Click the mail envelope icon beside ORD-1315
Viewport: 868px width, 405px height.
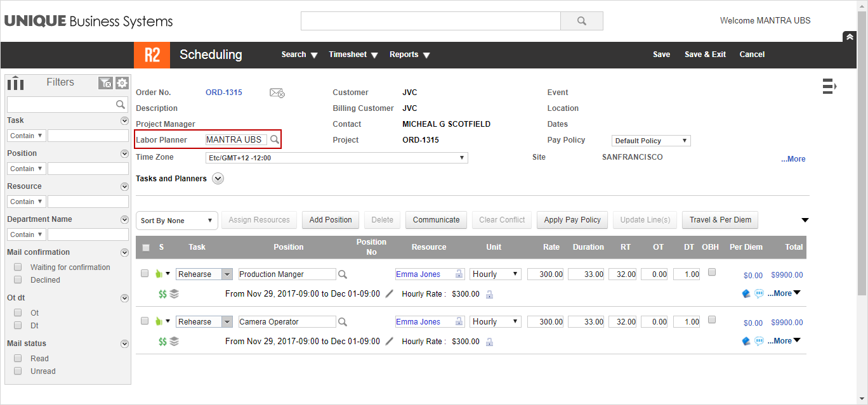pos(277,93)
